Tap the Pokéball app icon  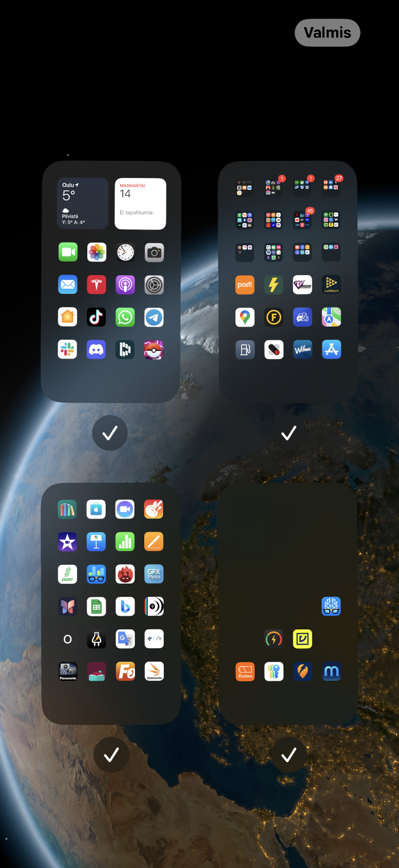click(x=154, y=350)
